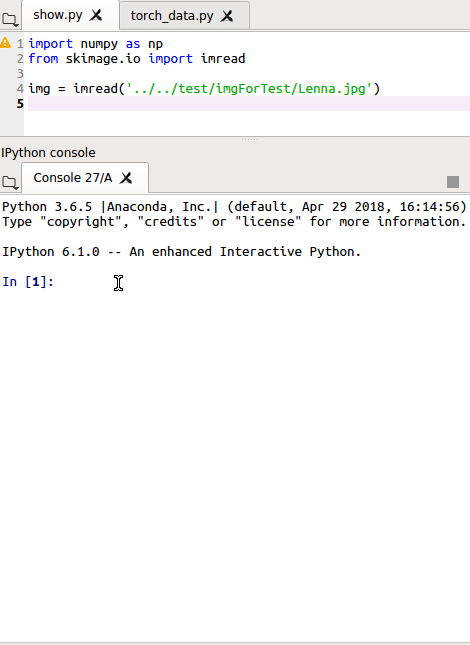This screenshot has height=645, width=470.
Task: Click the splitter handle between editor and console
Action: tap(250, 139)
